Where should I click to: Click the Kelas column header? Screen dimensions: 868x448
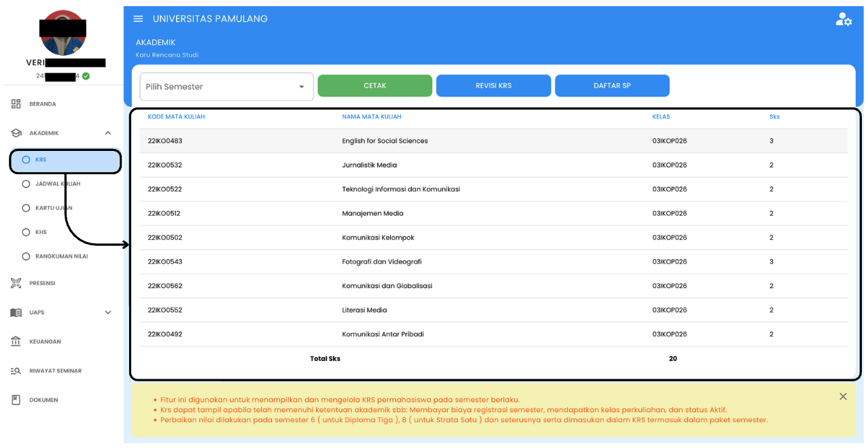[x=661, y=117]
